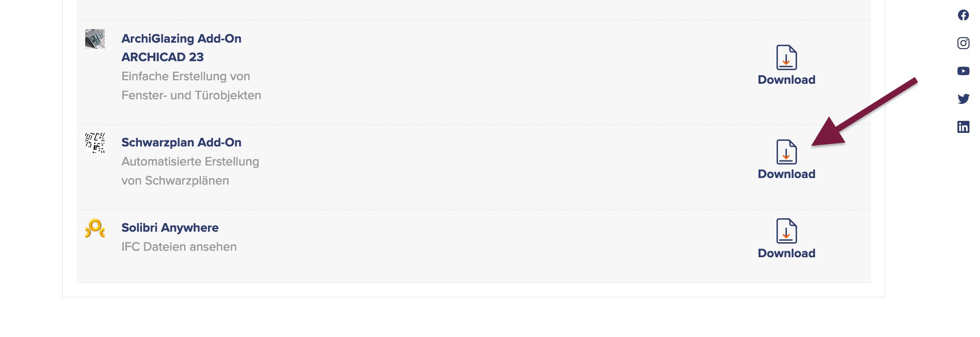Click Download label for ArchiGlazing Add-On
Image resolution: width=980 pixels, height=337 pixels.
(787, 80)
